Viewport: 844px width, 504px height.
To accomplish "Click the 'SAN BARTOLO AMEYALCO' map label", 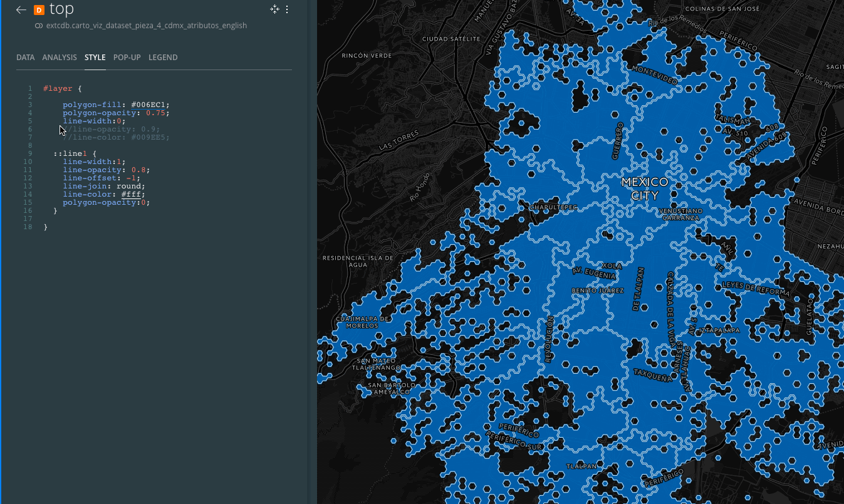I will pos(390,388).
